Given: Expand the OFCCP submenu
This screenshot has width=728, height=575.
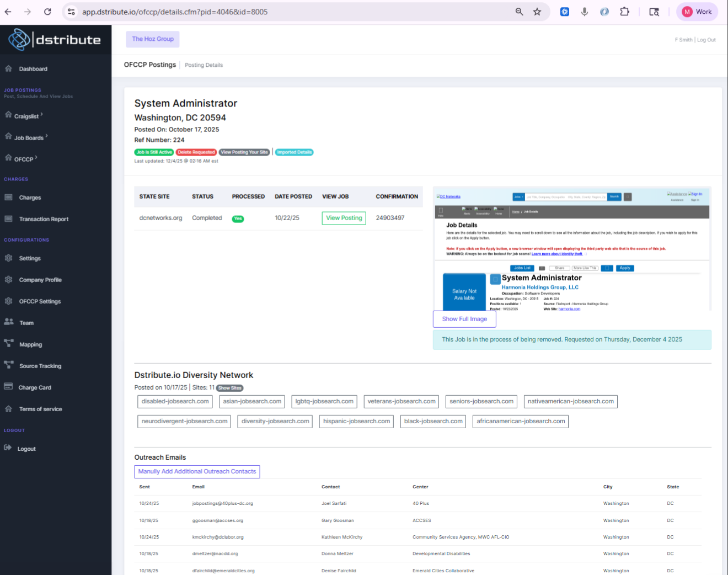Looking at the screenshot, I should [x=25, y=159].
